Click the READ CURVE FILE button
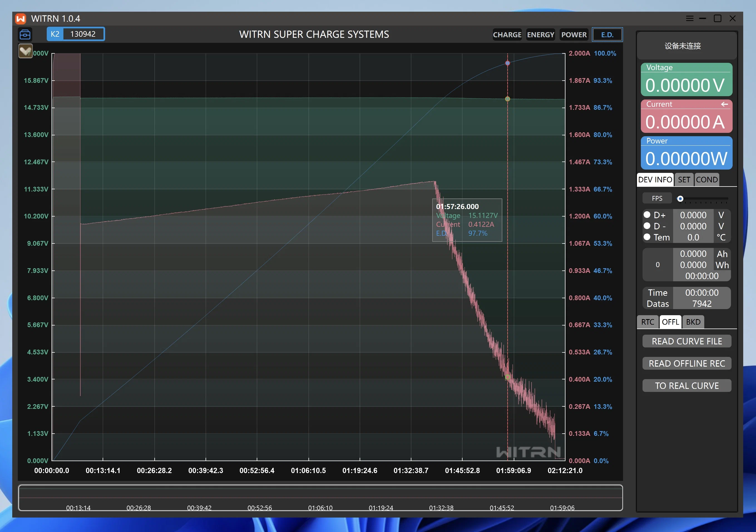756x532 pixels. (x=687, y=341)
